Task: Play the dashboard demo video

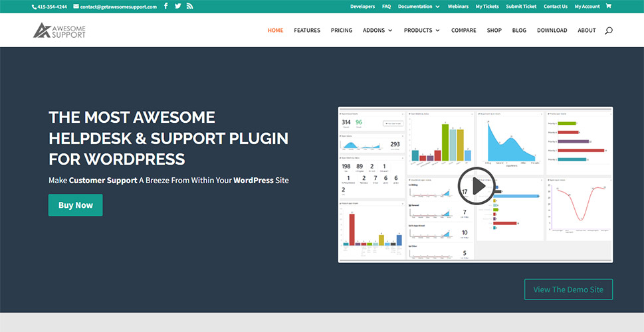Action: click(476, 186)
